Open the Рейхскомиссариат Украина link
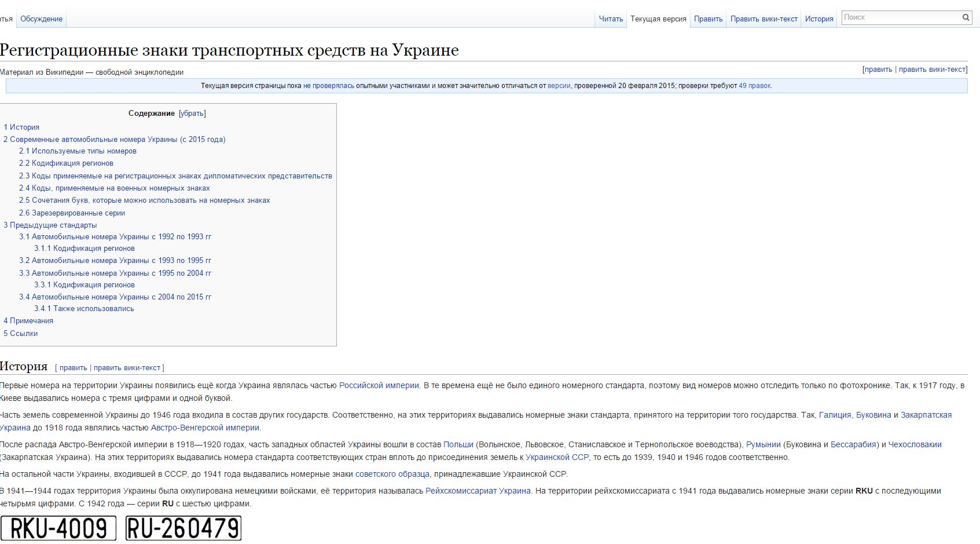 click(x=478, y=491)
